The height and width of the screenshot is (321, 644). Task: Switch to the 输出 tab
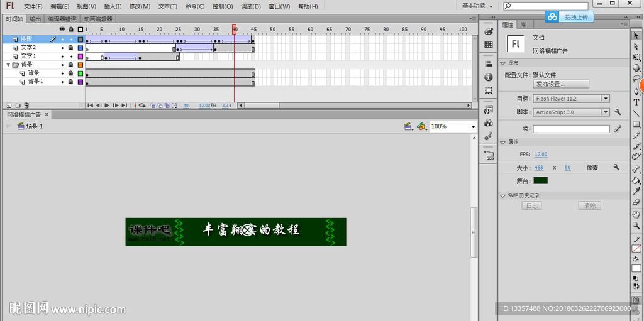(x=35, y=19)
